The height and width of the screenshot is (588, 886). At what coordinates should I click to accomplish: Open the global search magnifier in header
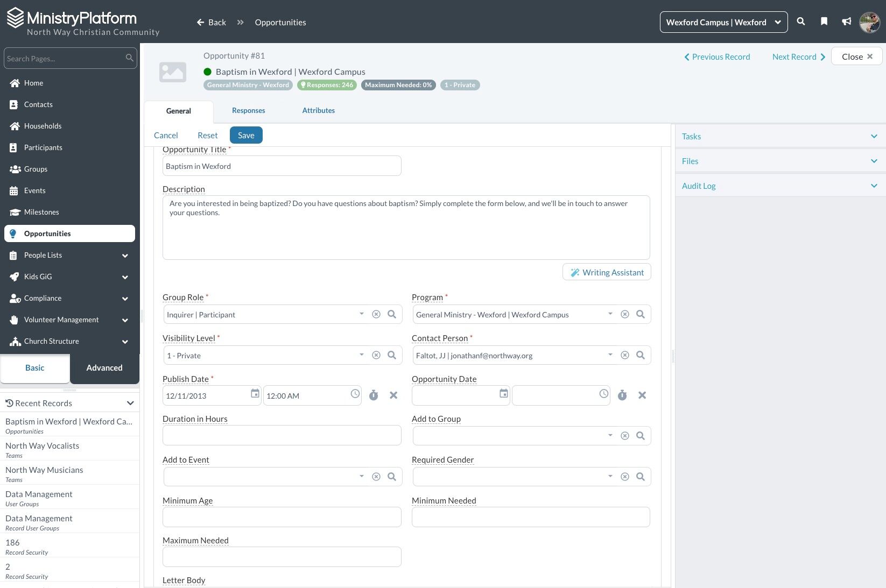801,22
